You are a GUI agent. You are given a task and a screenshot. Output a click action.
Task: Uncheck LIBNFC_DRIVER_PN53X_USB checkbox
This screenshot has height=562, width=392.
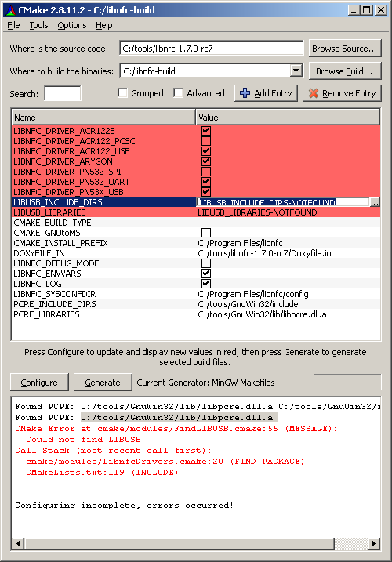click(x=206, y=192)
